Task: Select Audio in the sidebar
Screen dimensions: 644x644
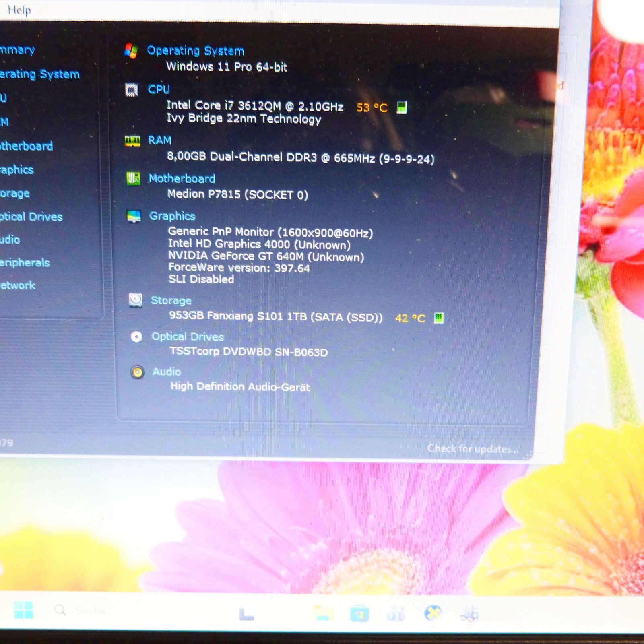Action: click(10, 239)
